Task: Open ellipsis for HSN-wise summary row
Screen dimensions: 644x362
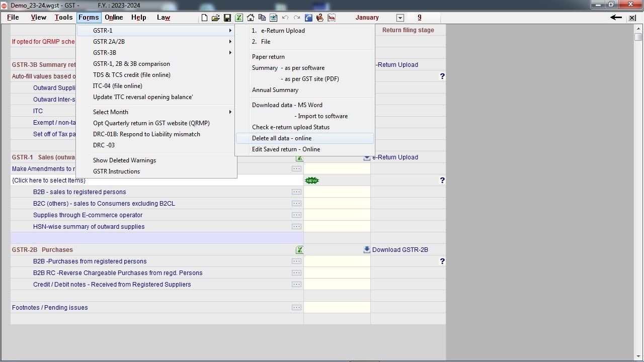Action: click(x=296, y=227)
